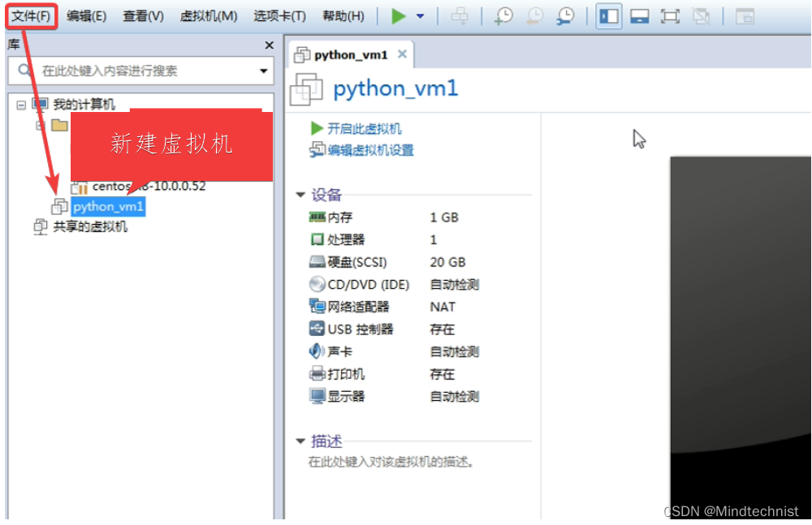Open the 文件(F) menu

click(x=31, y=16)
